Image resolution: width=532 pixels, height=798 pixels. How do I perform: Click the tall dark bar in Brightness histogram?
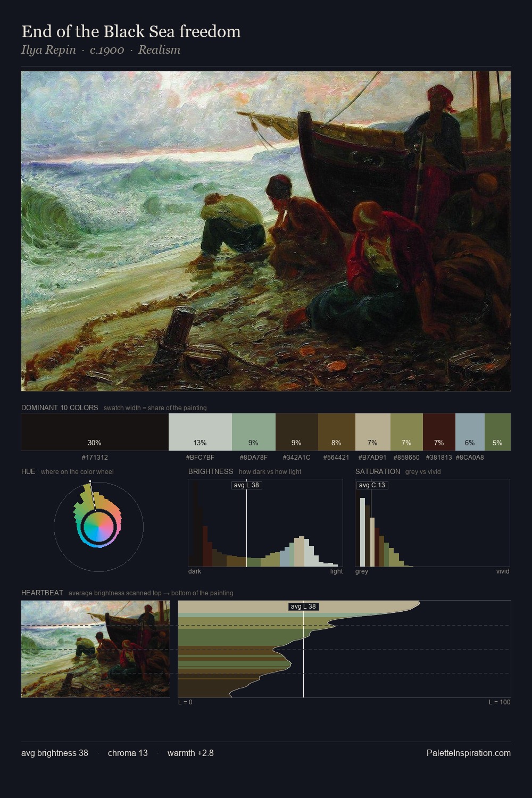point(195,524)
